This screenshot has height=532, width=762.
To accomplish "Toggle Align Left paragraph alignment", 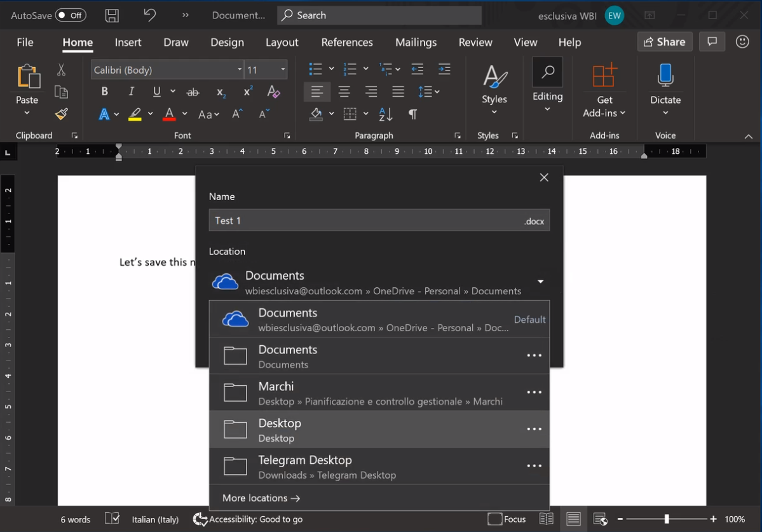I will click(x=317, y=92).
